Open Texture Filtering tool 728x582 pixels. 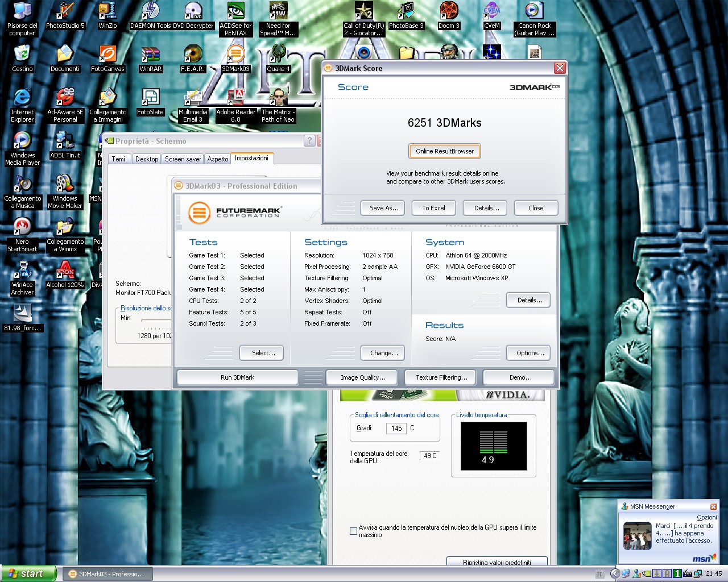coord(441,377)
